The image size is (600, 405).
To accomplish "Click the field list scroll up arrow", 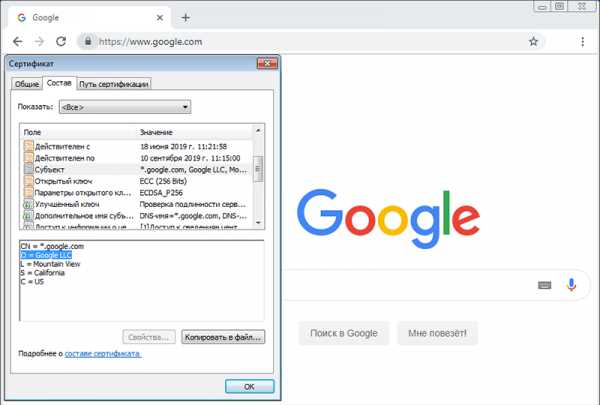I will pos(258,131).
